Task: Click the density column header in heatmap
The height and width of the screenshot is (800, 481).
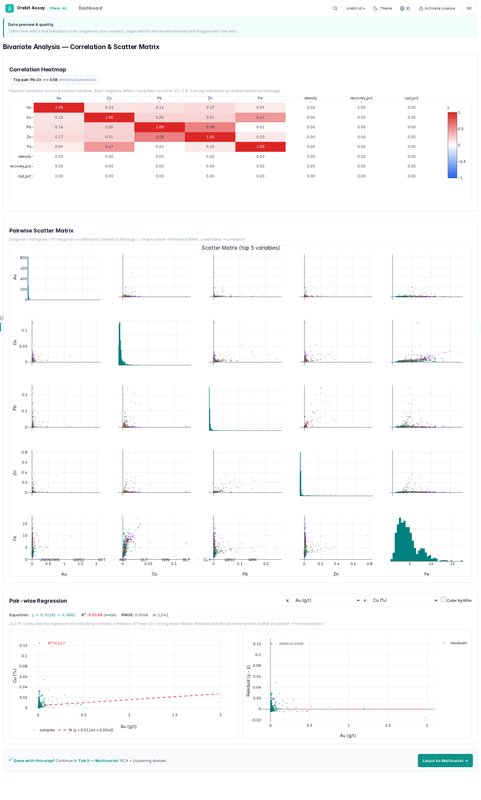Action: 311,98
